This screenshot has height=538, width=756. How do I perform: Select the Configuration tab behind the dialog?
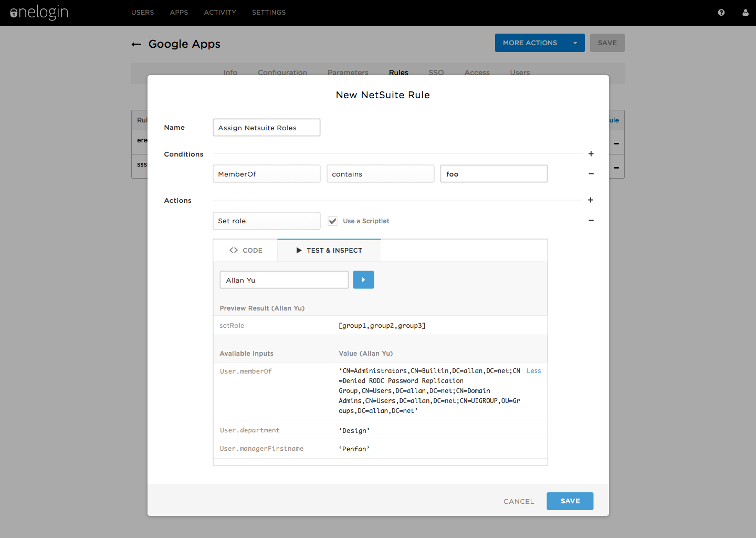282,73
